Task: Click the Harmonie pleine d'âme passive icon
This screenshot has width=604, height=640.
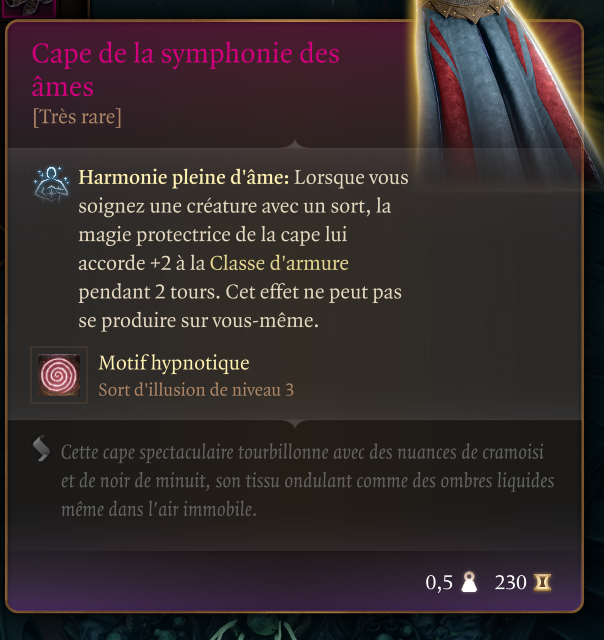Action: click(51, 184)
